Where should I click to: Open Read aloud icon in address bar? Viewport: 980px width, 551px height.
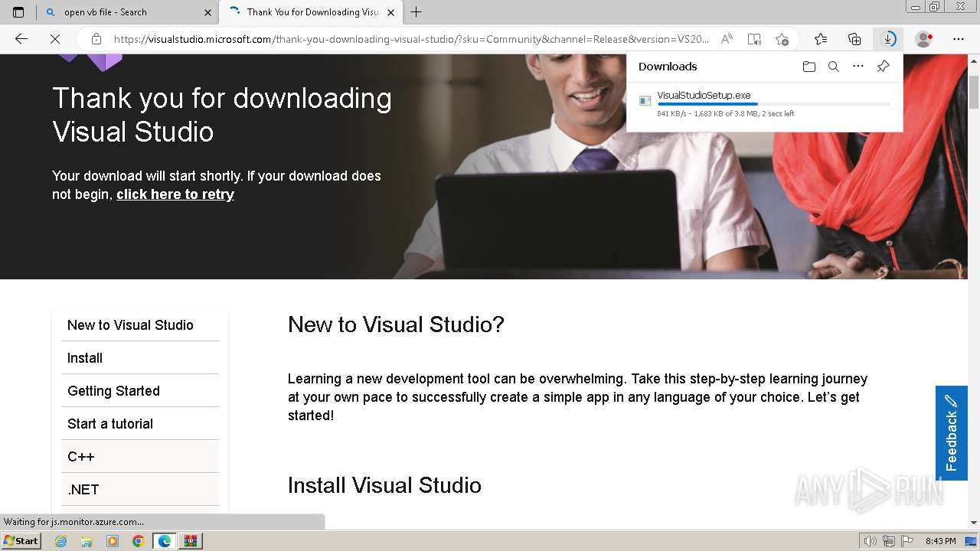(x=727, y=39)
